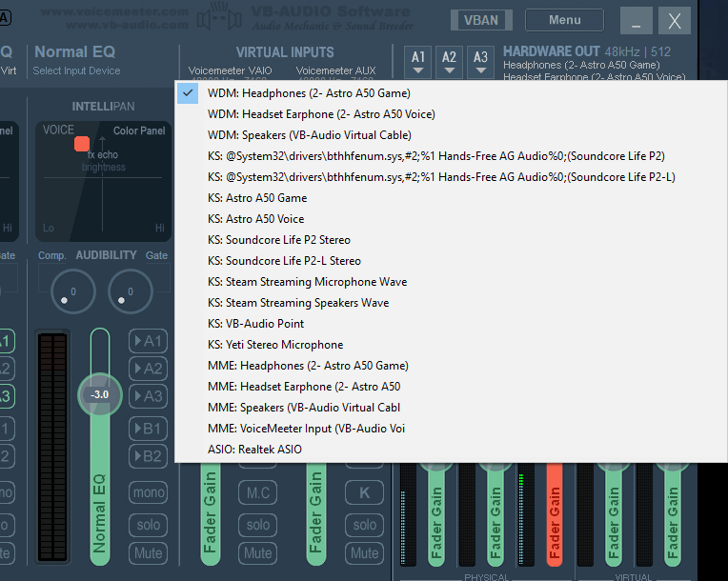Pick KS: Soundcore Life P2 Stereo
728x581 pixels.
451,240
